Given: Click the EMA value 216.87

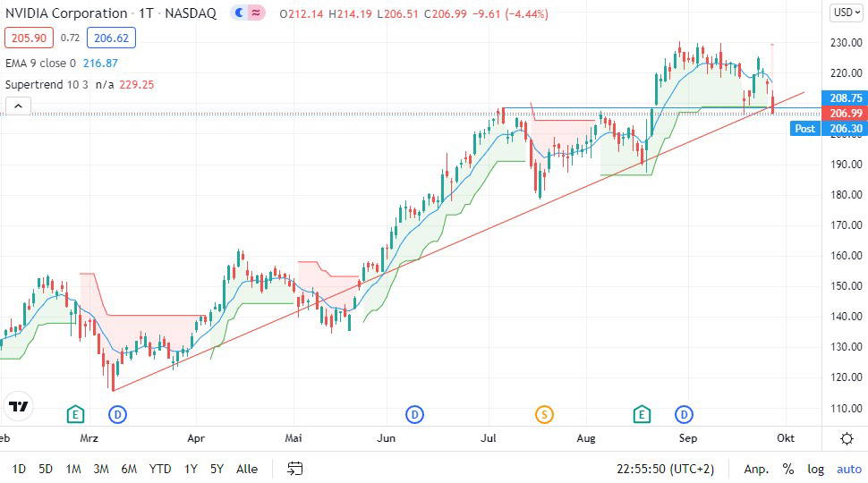Looking at the screenshot, I should [100, 64].
